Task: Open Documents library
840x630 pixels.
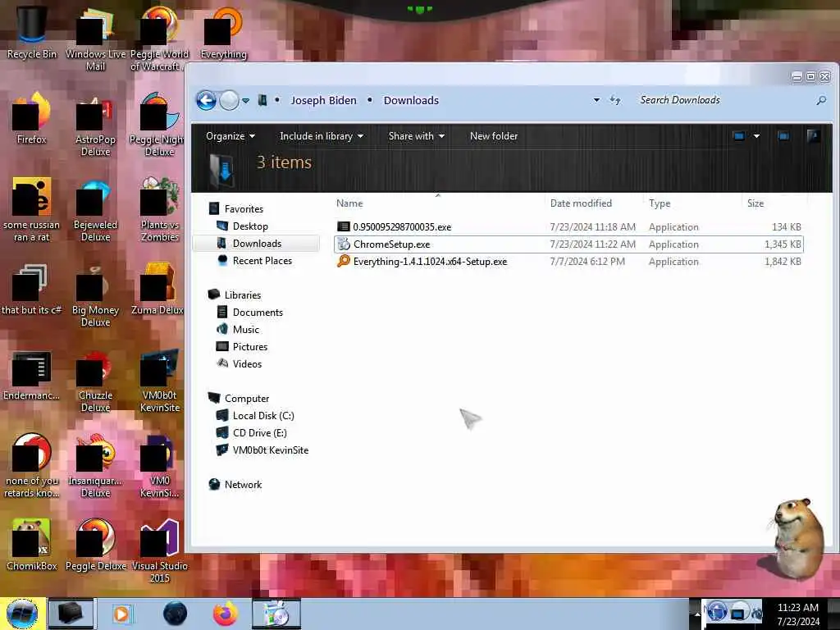Action: tap(249, 313)
